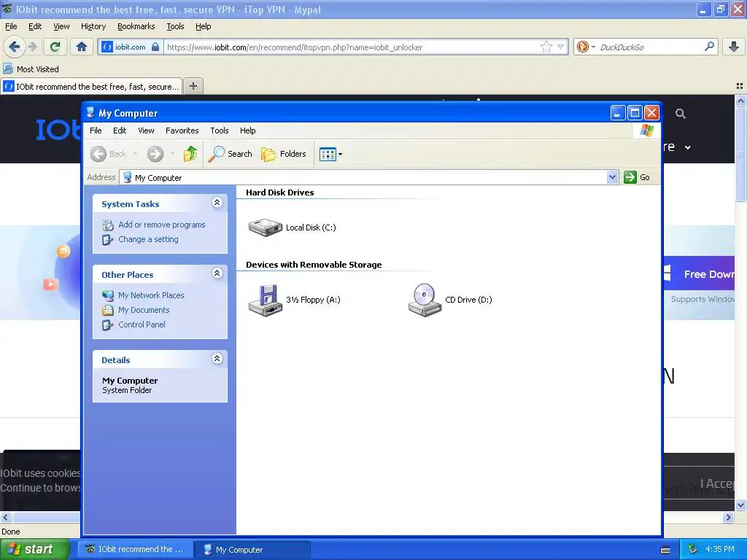Select the CD Drive (D:) icon
Viewport: 747px width, 560px height.
point(425,300)
